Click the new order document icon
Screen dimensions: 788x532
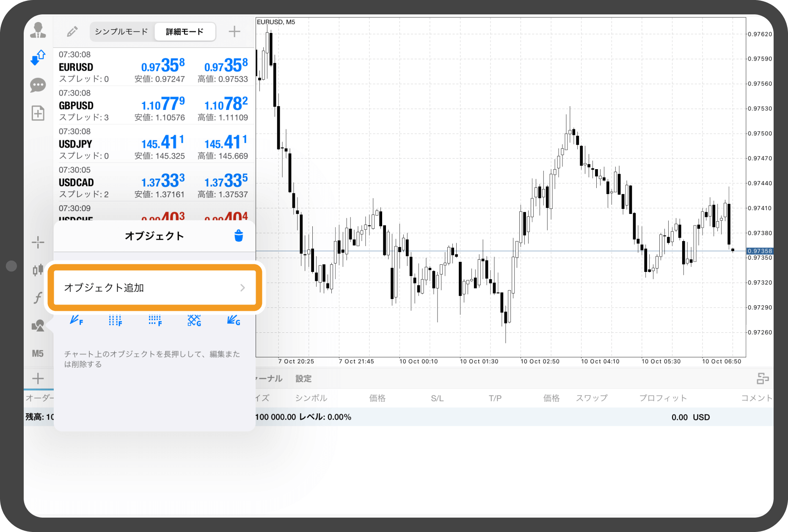38,113
